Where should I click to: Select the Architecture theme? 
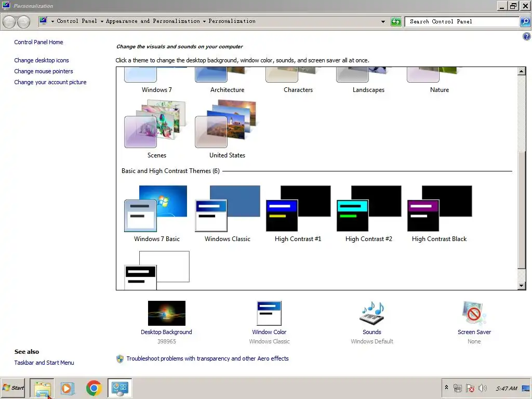coord(227,80)
